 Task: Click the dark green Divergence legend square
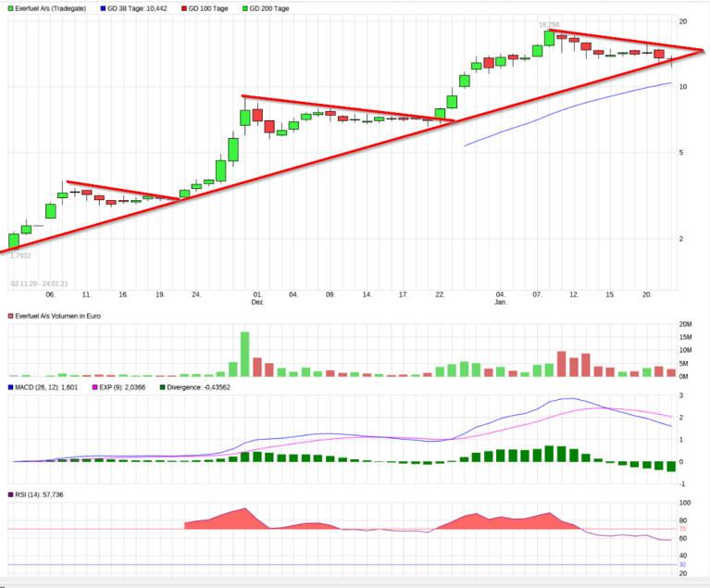[162, 386]
